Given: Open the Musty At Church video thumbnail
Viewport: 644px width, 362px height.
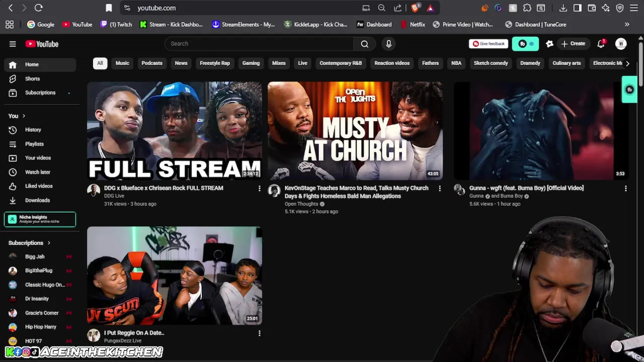Looking at the screenshot, I should coord(355,131).
